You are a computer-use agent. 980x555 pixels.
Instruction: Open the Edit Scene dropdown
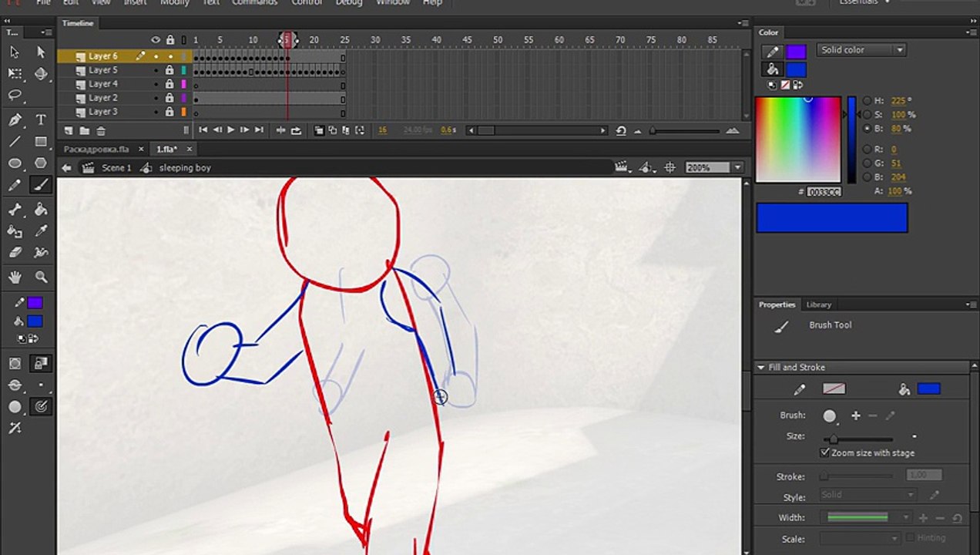pyautogui.click(x=624, y=167)
